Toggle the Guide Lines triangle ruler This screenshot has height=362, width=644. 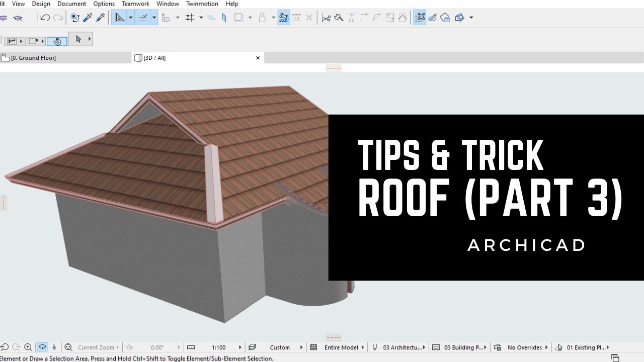coord(119,18)
